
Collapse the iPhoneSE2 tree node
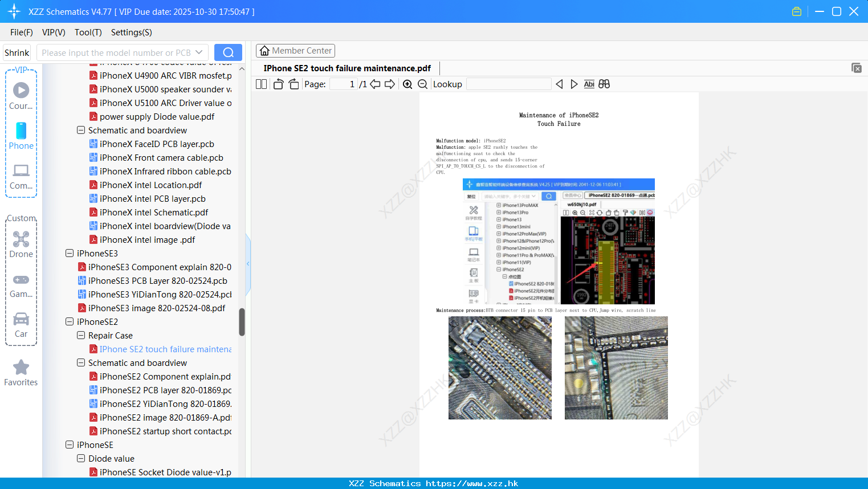pos(70,321)
